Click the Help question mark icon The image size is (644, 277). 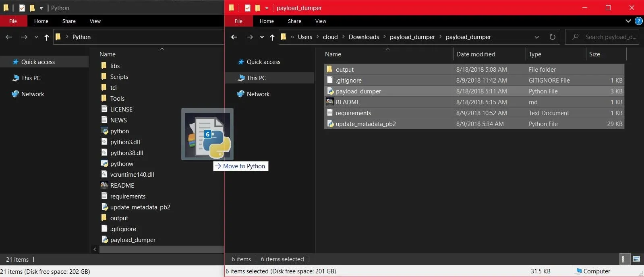[638, 21]
